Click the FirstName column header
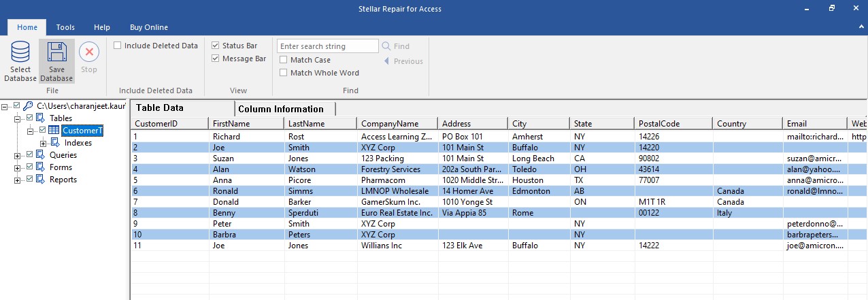The width and height of the screenshot is (868, 300). tap(246, 124)
